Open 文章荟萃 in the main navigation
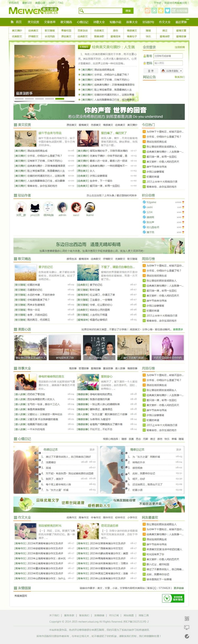This screenshot has width=198, height=644. tap(50, 22)
